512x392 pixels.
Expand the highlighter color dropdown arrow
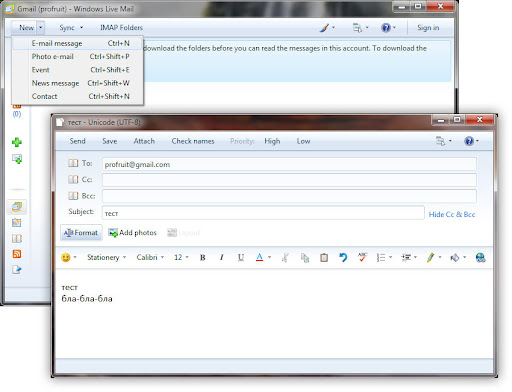pos(440,257)
